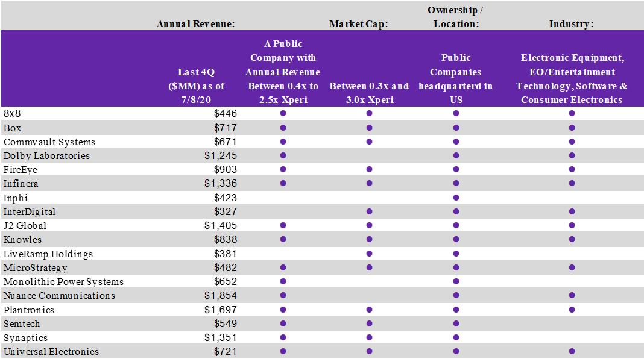Click Inphi US headquarters dot
Screen dimensions: 644x359
pos(456,198)
